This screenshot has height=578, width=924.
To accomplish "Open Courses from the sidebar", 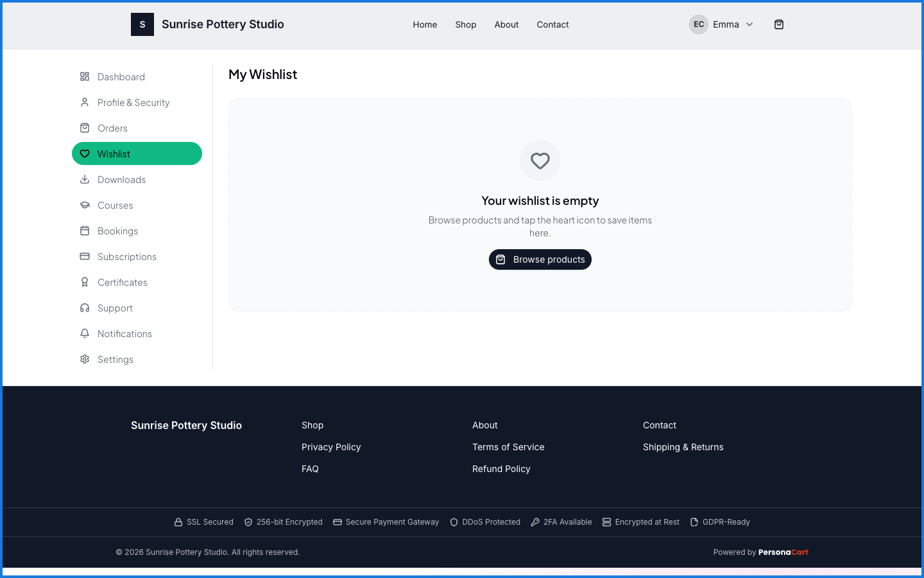I will tap(137, 205).
